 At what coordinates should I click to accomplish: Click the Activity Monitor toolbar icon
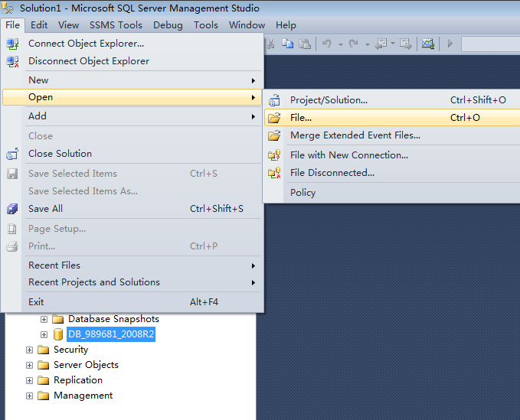[427, 44]
